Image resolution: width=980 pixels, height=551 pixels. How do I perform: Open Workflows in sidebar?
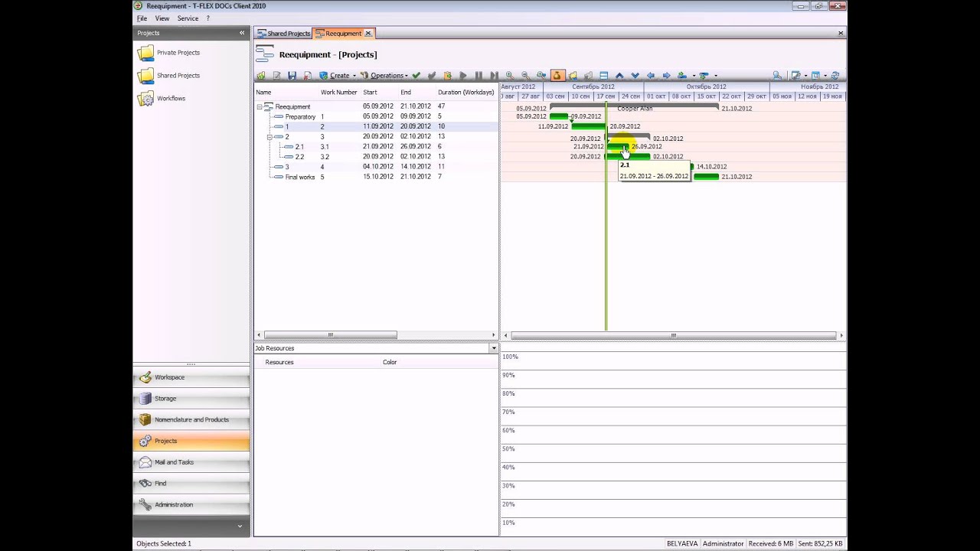click(162, 99)
